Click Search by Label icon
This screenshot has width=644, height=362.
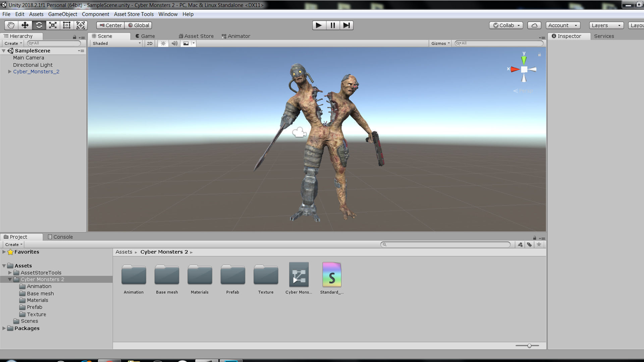[x=529, y=244]
